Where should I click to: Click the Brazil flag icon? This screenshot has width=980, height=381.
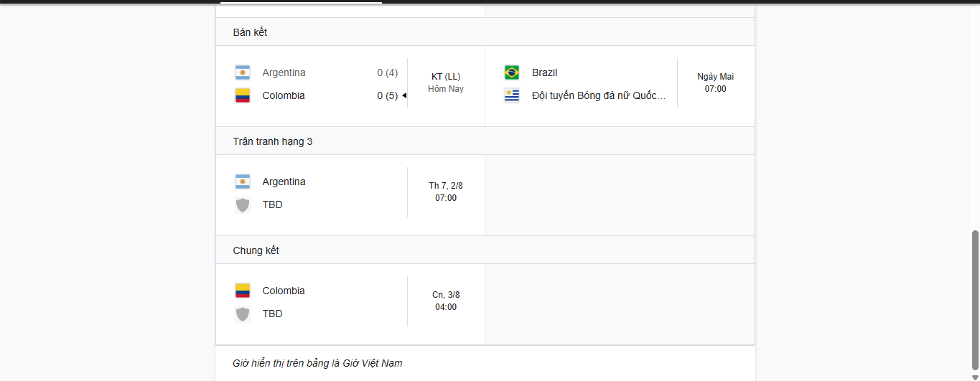[512, 72]
